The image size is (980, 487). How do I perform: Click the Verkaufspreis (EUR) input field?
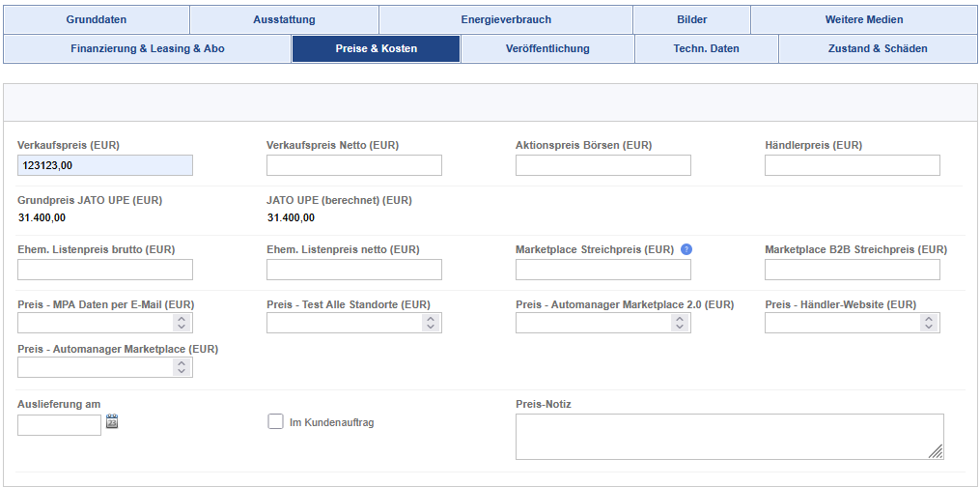click(105, 165)
